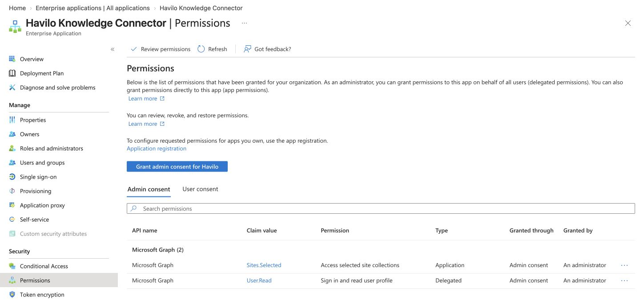Screen dimensions: 644x300
Task: Open the Application registration link
Action: 157,148
